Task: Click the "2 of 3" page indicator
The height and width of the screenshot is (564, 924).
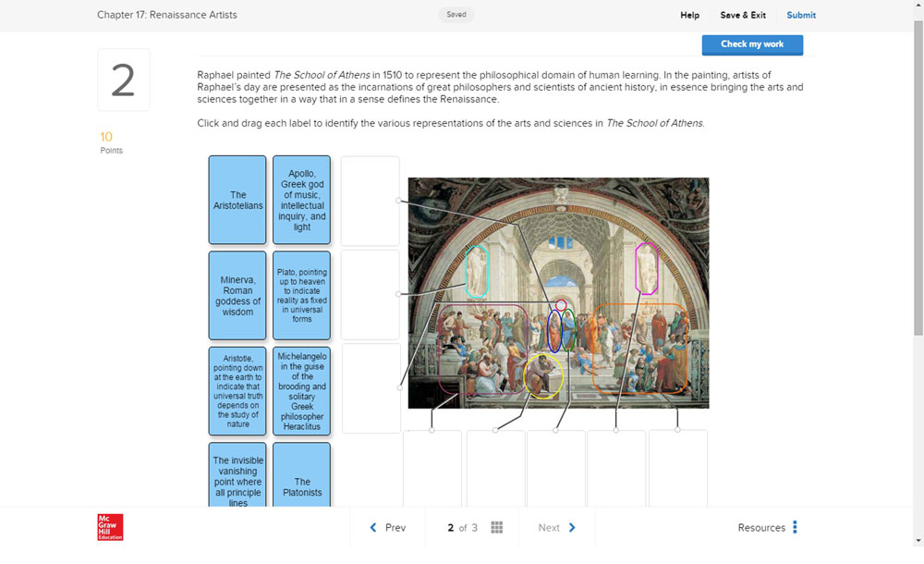Action: [463, 527]
